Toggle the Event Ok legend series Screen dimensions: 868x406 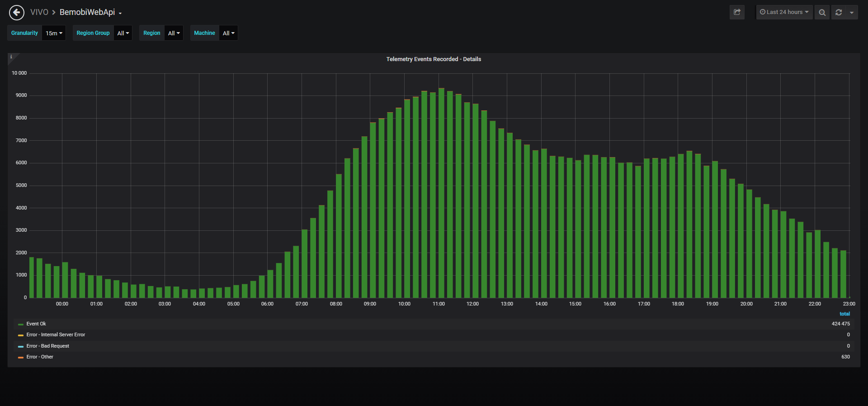pyautogui.click(x=36, y=324)
